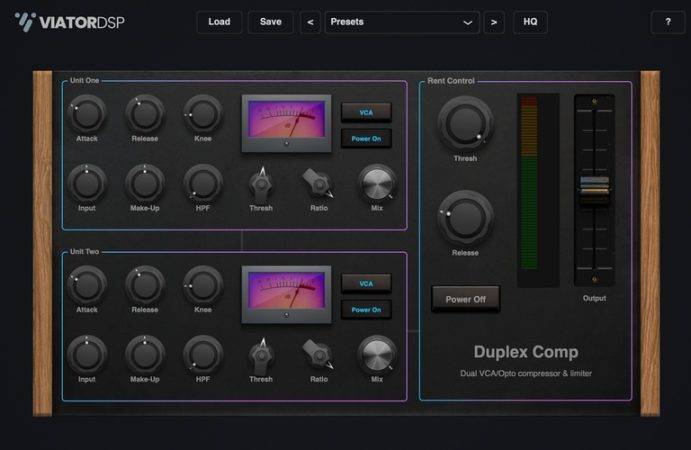691x450 pixels.
Task: Go to the next preset arrow
Action: pyautogui.click(x=494, y=22)
